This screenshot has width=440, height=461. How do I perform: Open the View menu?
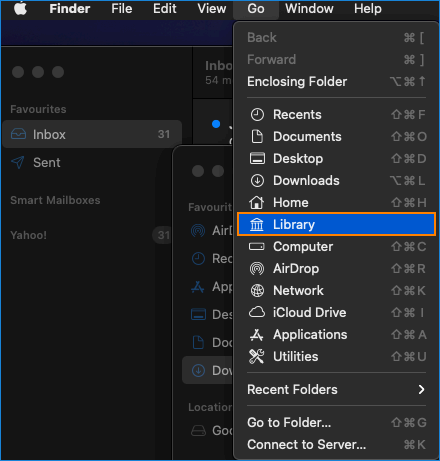[212, 9]
